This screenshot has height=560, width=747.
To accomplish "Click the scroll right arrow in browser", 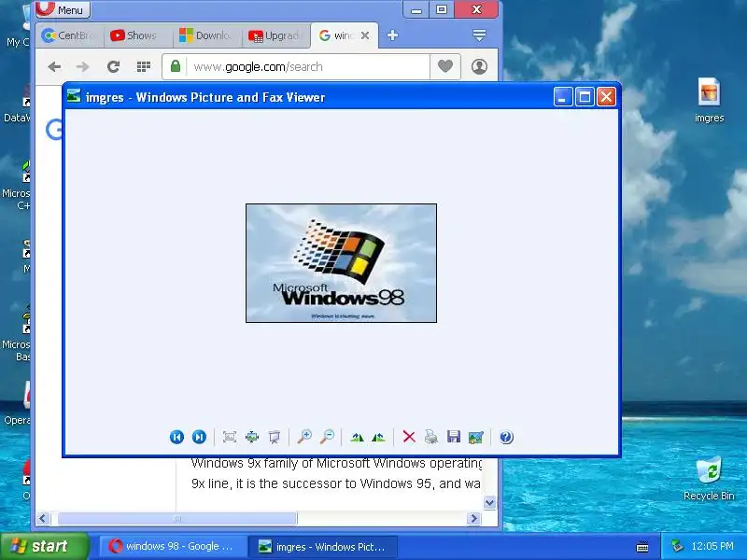I will pos(473,519).
